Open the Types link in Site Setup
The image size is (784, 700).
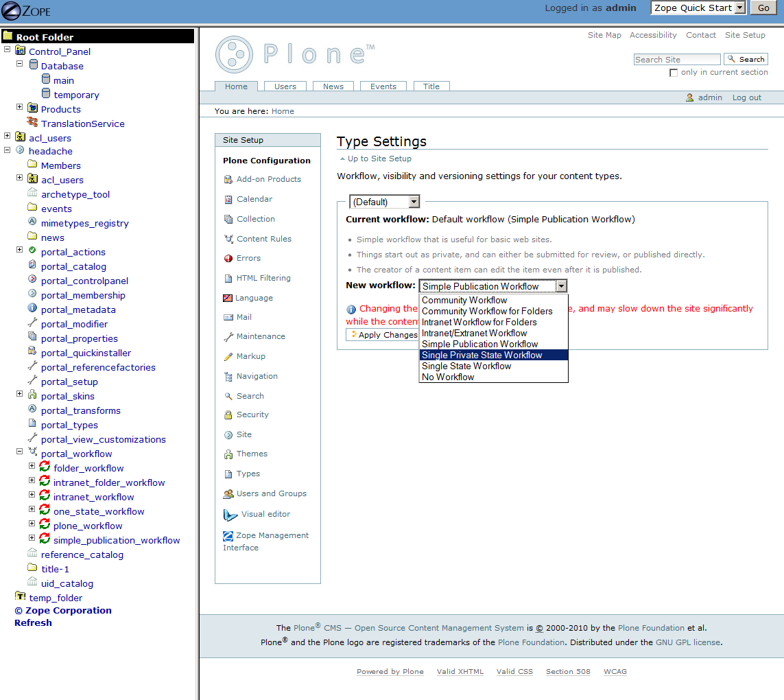(x=248, y=474)
